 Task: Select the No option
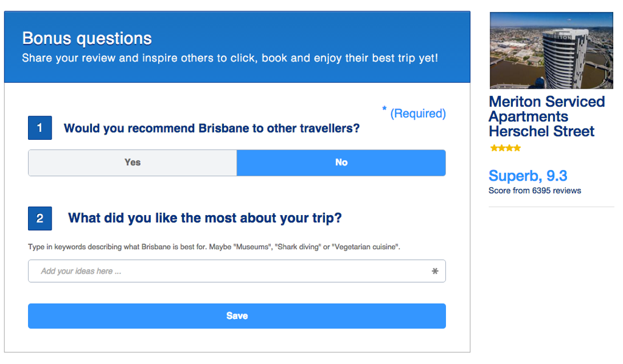341,163
